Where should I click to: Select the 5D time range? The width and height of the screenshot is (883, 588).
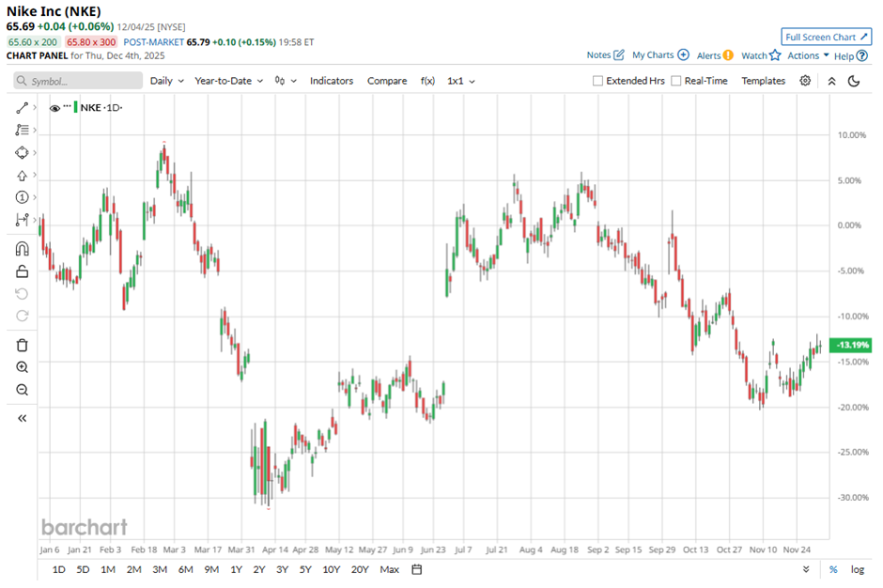(83, 569)
